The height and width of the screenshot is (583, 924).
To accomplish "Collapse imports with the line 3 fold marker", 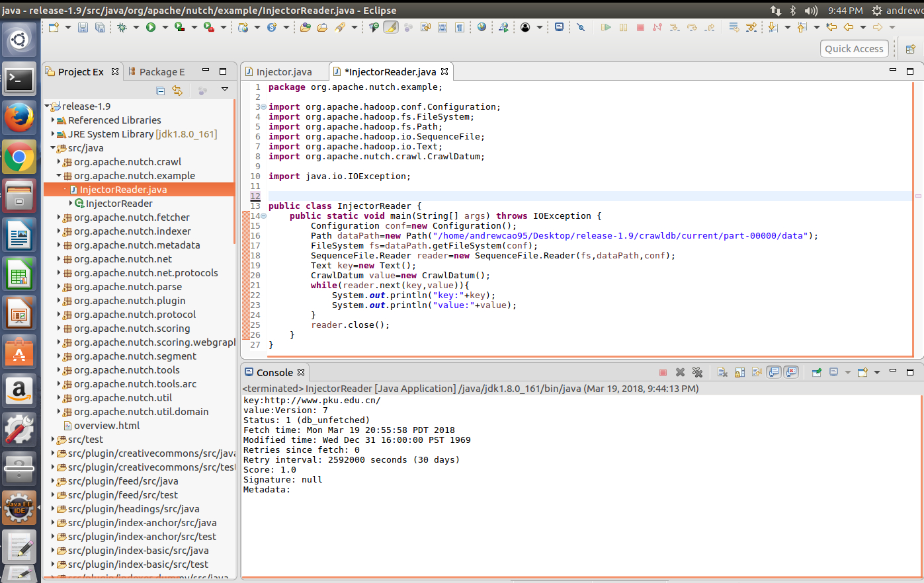I will tap(263, 107).
